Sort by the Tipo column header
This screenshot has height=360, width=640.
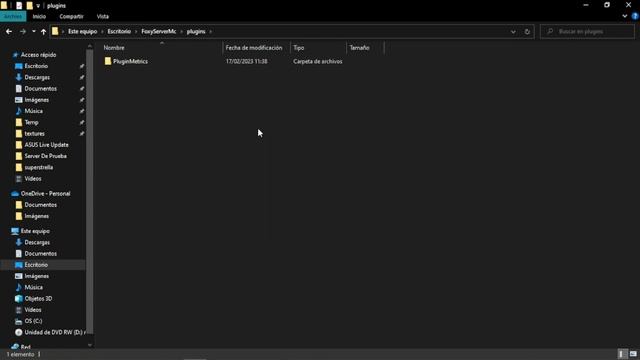pos(299,48)
